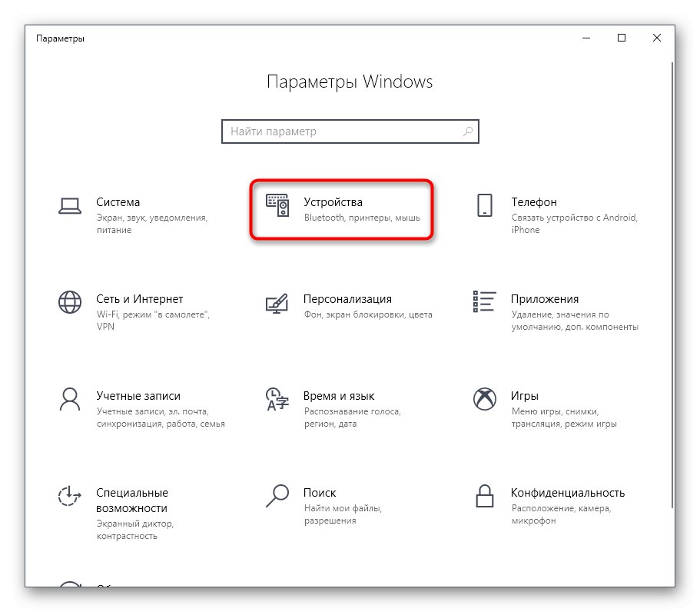Click 'Связать устройство с Android, iPhone' text
Image resolution: width=700 pixels, height=612 pixels.
[575, 224]
